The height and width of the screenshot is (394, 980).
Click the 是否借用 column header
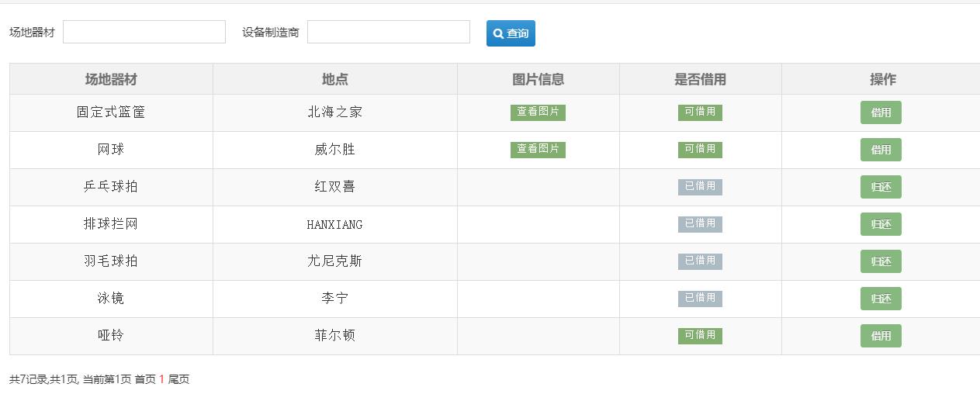click(700, 79)
